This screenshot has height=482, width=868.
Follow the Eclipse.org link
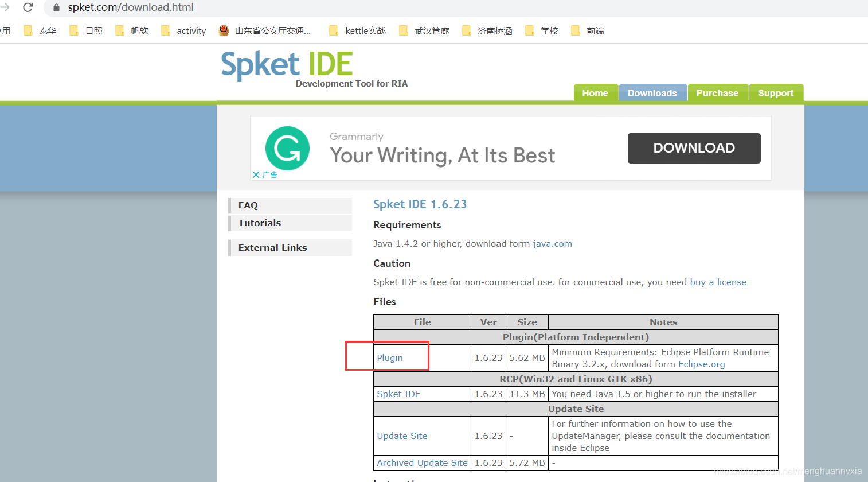point(701,364)
